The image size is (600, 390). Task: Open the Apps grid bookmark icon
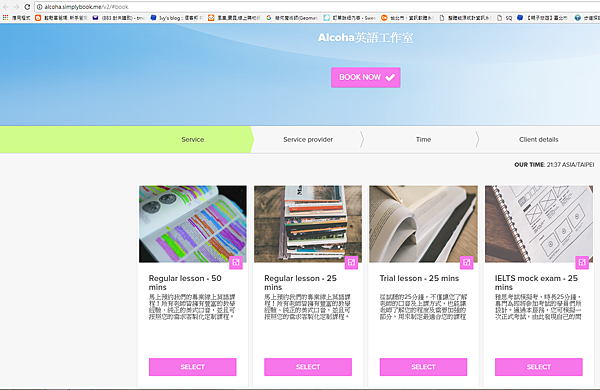pyautogui.click(x=5, y=18)
